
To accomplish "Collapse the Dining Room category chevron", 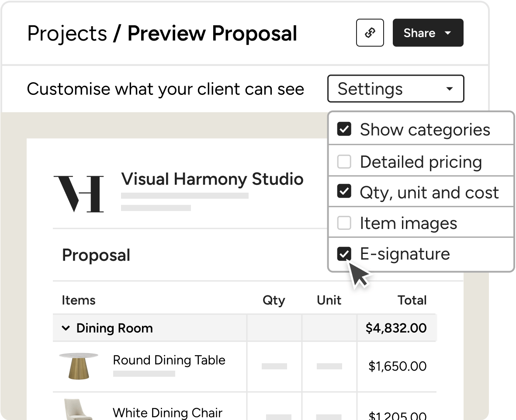I will (x=66, y=328).
